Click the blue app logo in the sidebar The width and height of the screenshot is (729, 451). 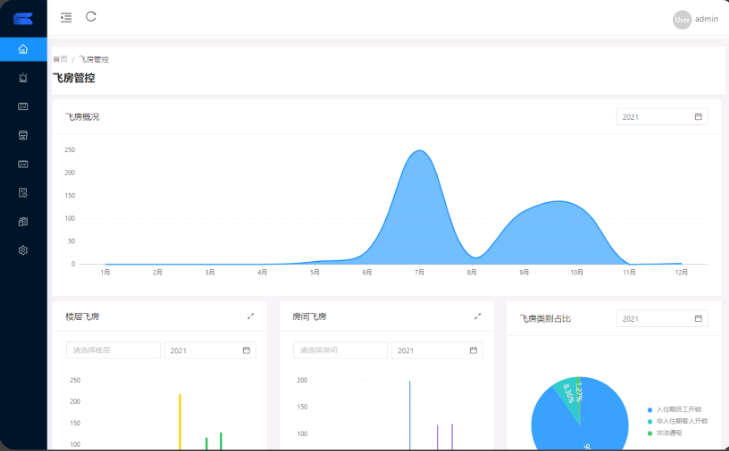click(x=23, y=19)
